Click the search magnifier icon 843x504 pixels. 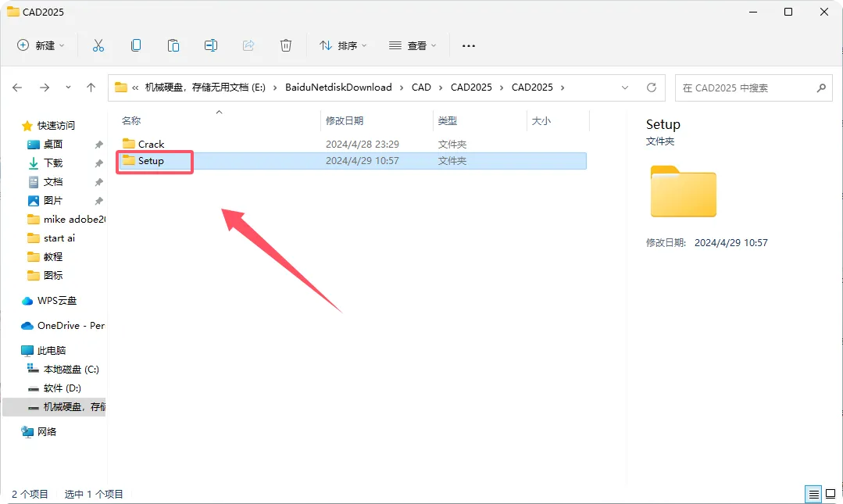[821, 88]
